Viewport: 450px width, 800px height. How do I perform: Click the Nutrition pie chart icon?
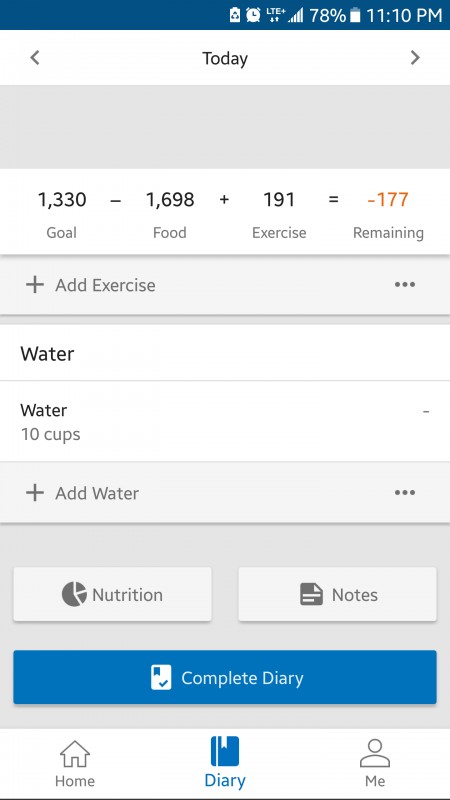74,594
